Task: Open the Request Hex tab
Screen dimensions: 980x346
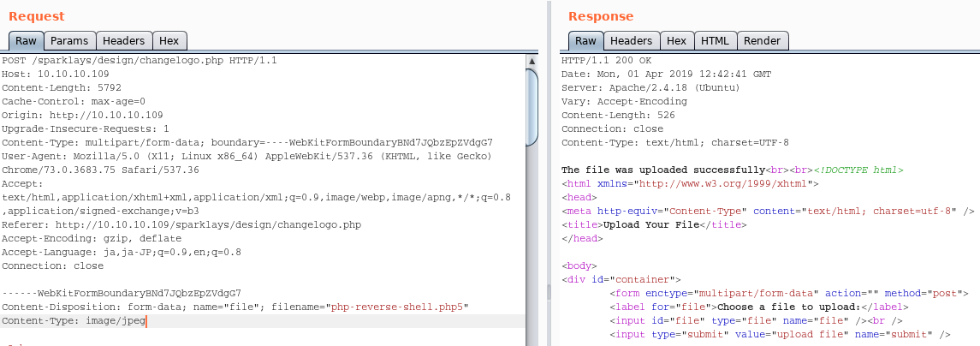Action: pyautogui.click(x=169, y=40)
